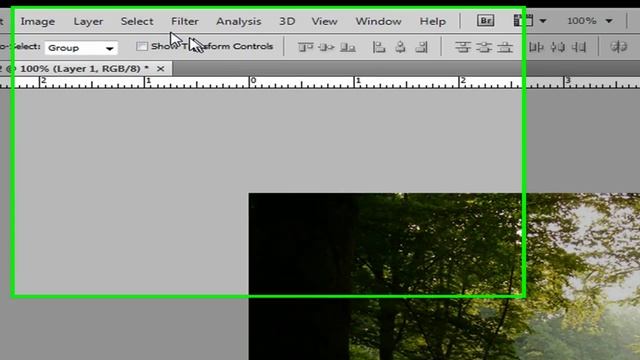Image resolution: width=640 pixels, height=360 pixels.
Task: Distribute vertical centers of layers
Action: (484, 47)
